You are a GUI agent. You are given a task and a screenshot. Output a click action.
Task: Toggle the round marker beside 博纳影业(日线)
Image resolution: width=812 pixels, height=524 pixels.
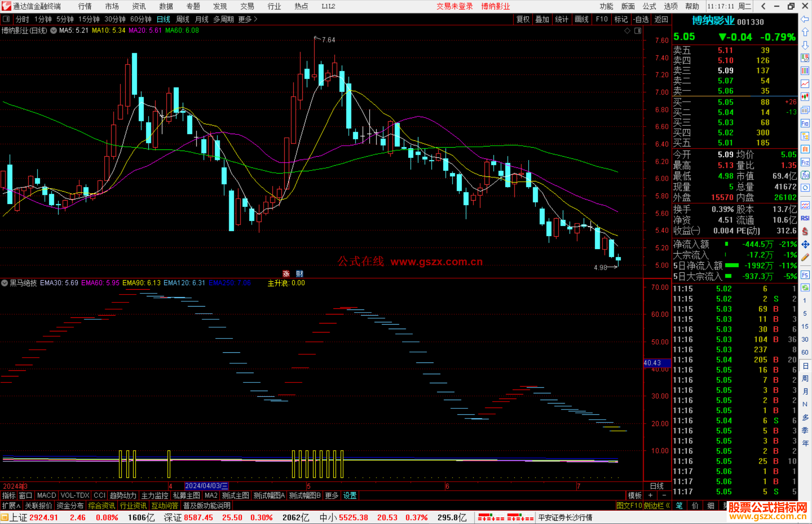(x=54, y=30)
